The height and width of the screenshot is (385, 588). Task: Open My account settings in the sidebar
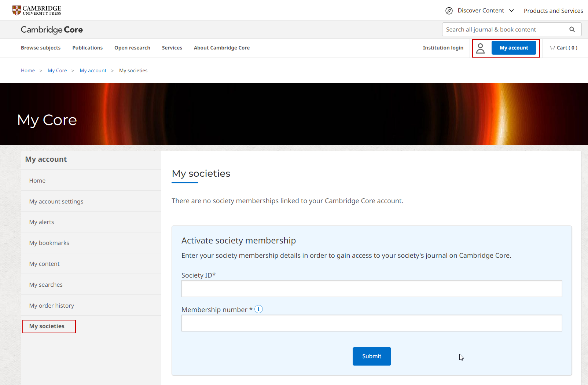pyautogui.click(x=91, y=201)
